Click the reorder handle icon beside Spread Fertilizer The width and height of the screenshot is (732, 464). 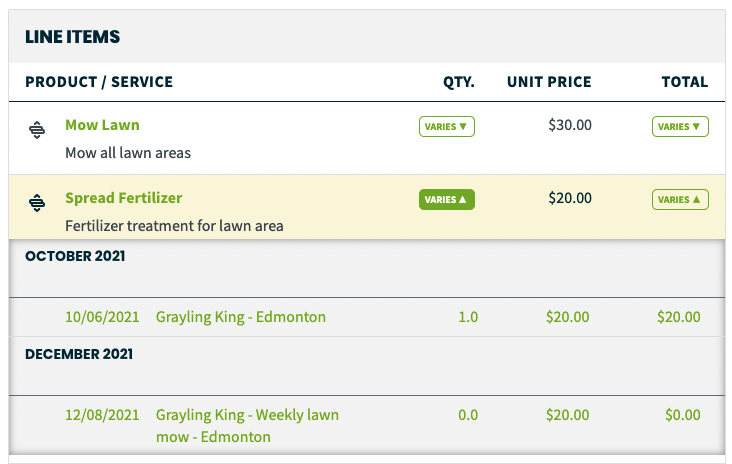(x=37, y=203)
